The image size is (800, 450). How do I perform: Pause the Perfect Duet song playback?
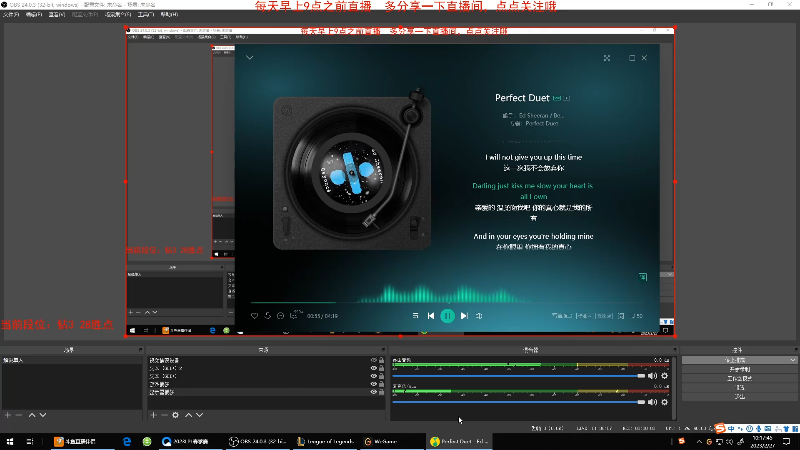coord(448,315)
